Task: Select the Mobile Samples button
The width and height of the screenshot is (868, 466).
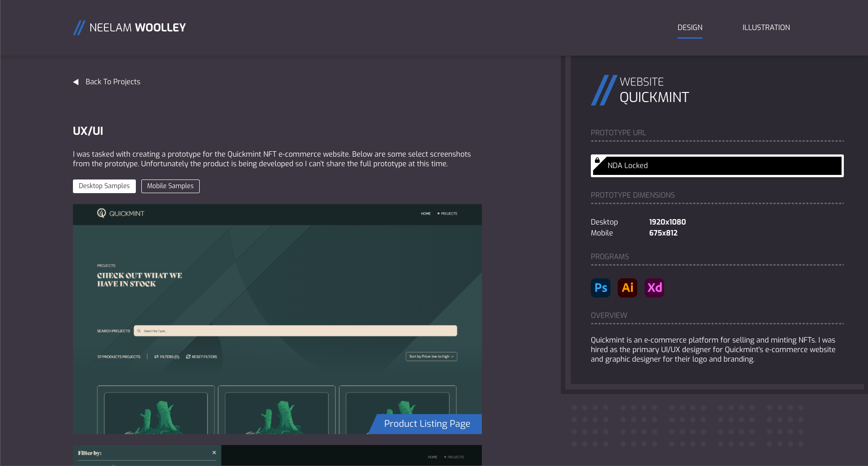Action: [170, 186]
